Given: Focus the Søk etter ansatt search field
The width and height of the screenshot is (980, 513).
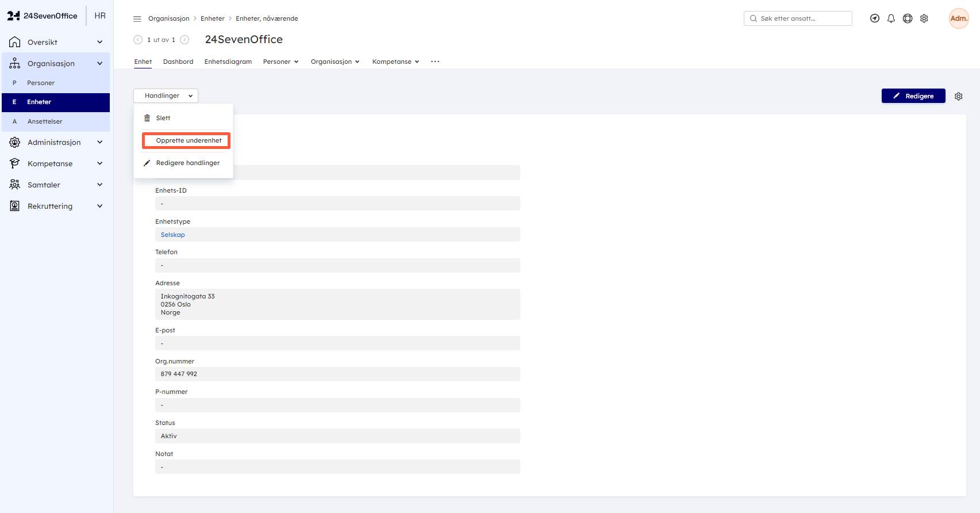Looking at the screenshot, I should pyautogui.click(x=798, y=18).
